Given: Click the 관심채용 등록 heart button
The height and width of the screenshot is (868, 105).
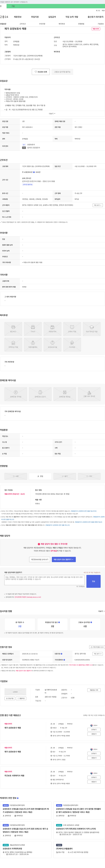Looking at the screenshot, I should coord(41,72).
